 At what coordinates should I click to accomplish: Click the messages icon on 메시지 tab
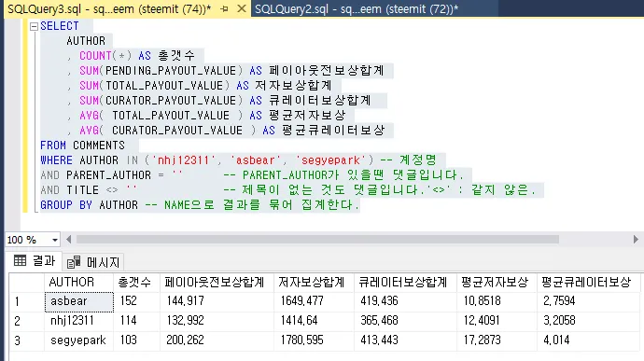pos(74,262)
